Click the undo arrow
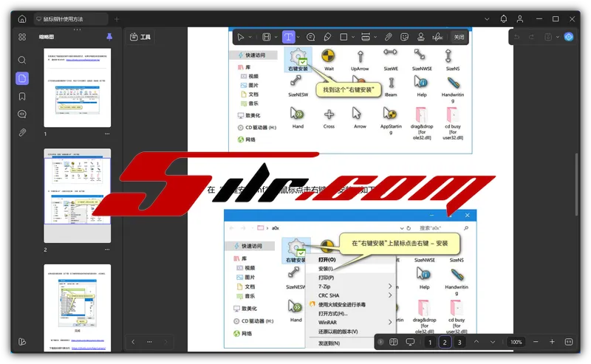 516,37
